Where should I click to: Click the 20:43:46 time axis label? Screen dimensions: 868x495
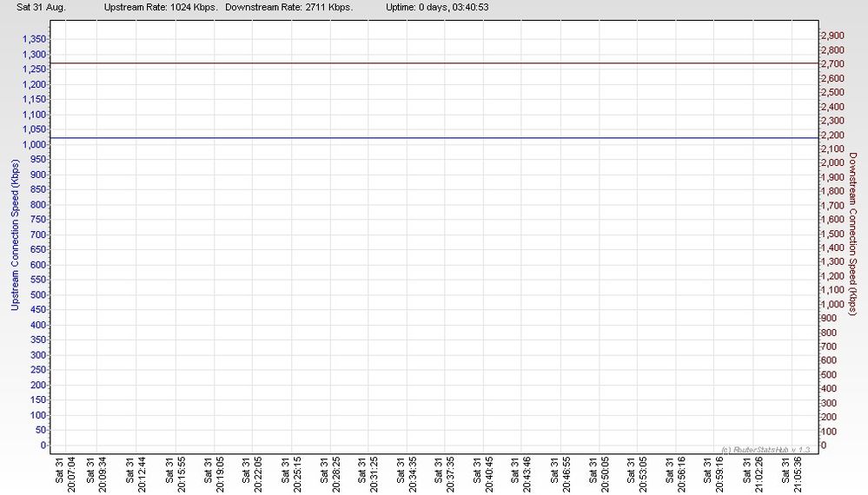tap(527, 474)
